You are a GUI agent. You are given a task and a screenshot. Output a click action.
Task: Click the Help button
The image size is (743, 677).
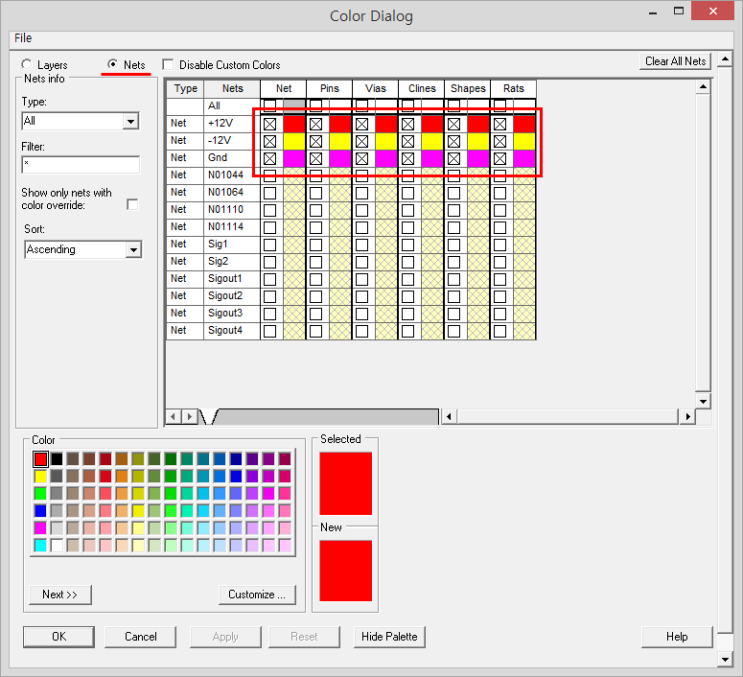[676, 636]
